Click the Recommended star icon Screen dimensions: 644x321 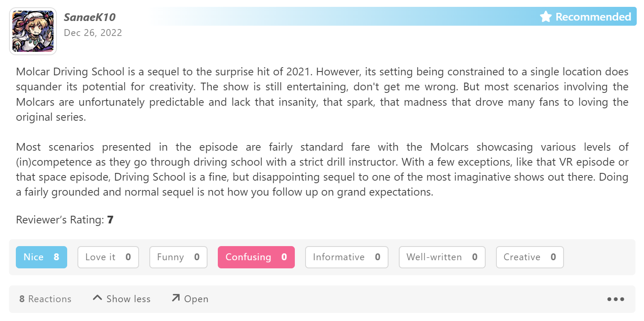pyautogui.click(x=546, y=17)
